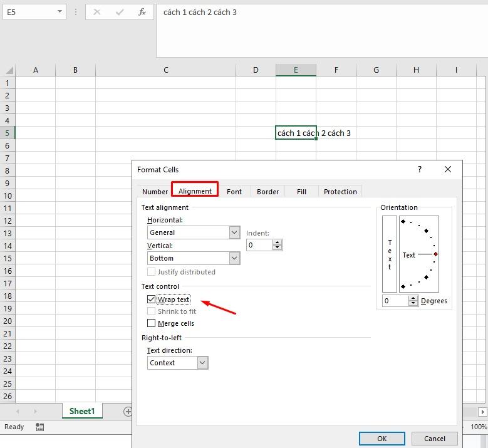The image size is (488, 448).
Task: Switch to the Number tab
Action: pyautogui.click(x=155, y=192)
